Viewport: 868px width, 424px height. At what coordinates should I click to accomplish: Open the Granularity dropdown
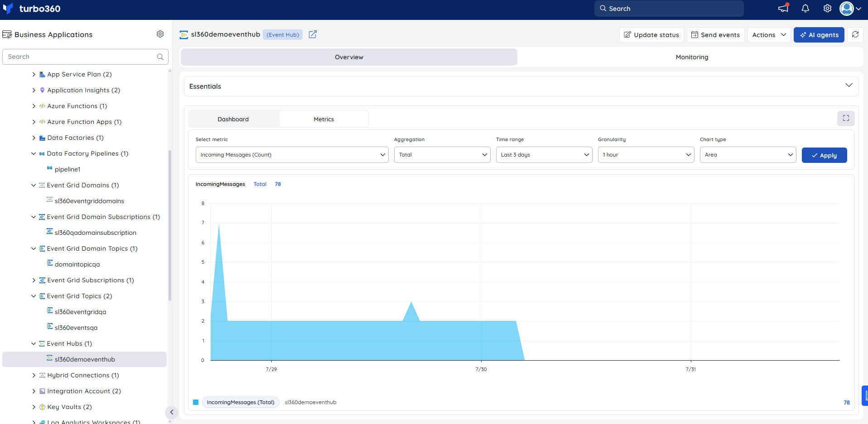[x=646, y=155]
